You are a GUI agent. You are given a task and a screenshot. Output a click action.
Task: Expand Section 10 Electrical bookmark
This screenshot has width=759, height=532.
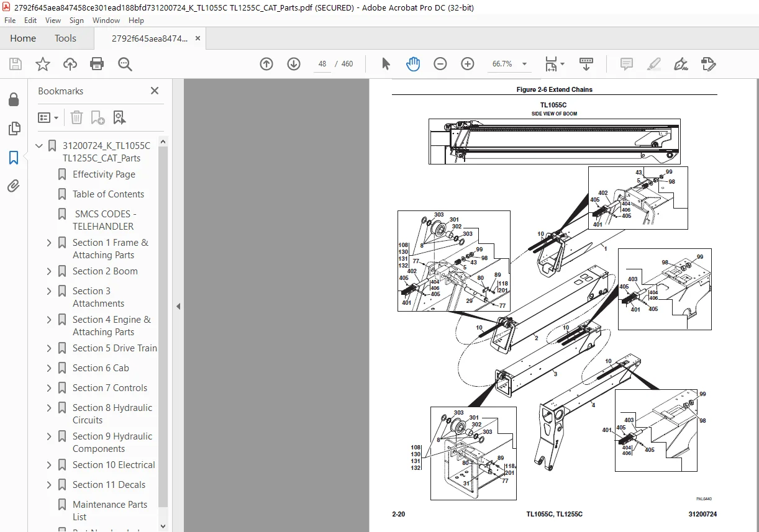49,465
